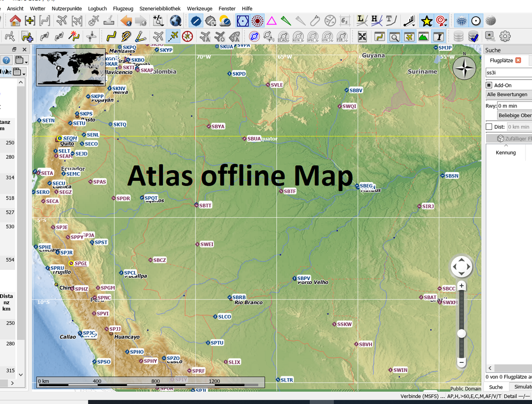Click the map zoom slider handle
This screenshot has width=532, height=404.
(461, 334)
